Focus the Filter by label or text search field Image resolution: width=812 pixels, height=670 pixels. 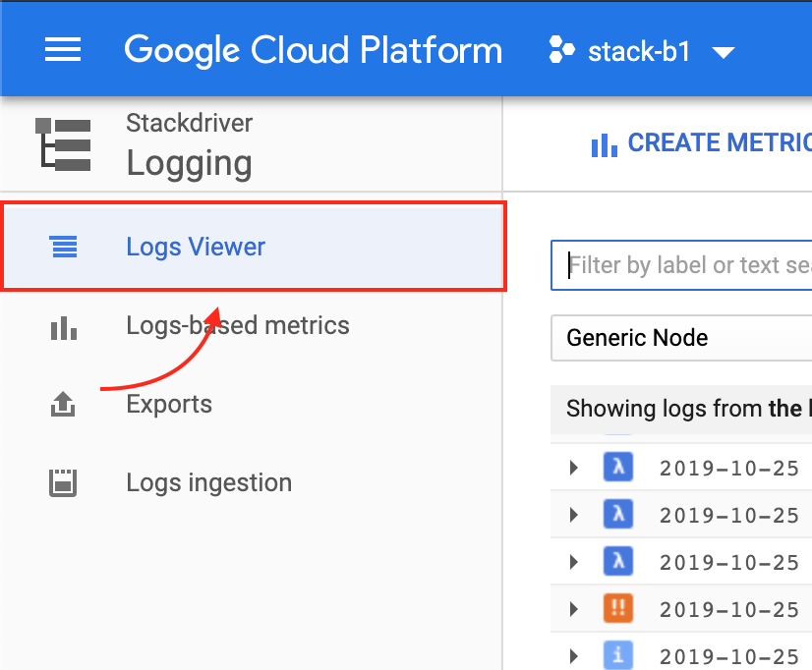(681, 265)
